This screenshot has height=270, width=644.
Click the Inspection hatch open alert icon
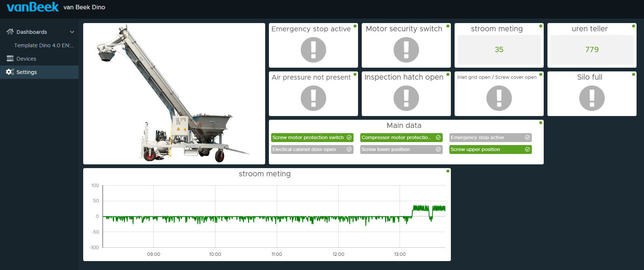[406, 98]
